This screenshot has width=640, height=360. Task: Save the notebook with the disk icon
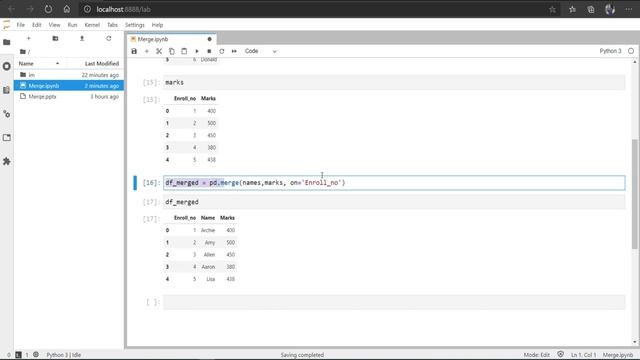coord(134,51)
